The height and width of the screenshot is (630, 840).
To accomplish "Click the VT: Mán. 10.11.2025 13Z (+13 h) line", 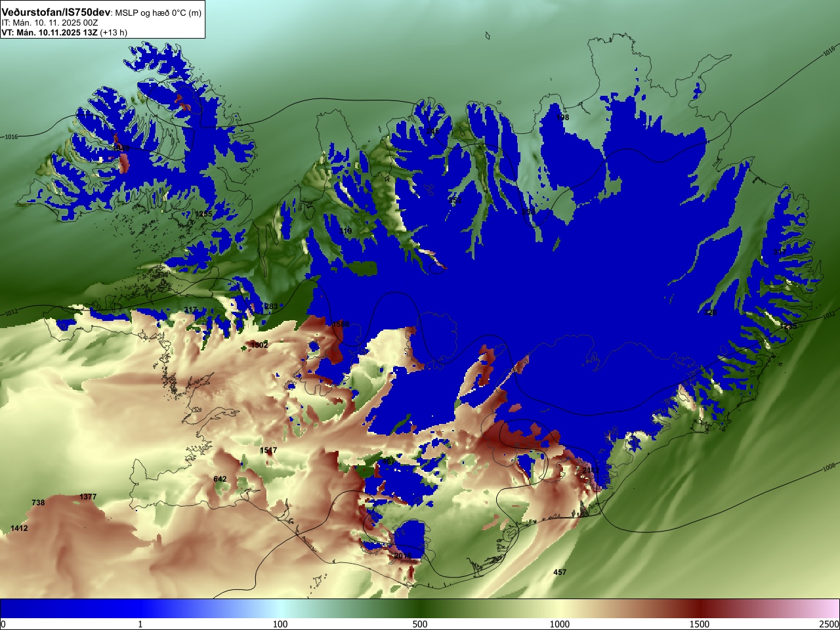I will 64,32.
